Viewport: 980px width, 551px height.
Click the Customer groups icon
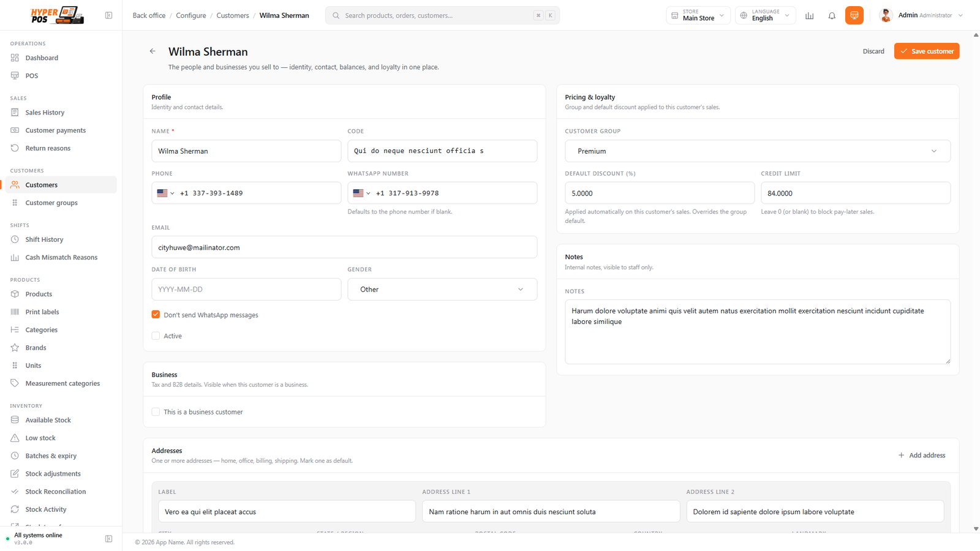(15, 203)
